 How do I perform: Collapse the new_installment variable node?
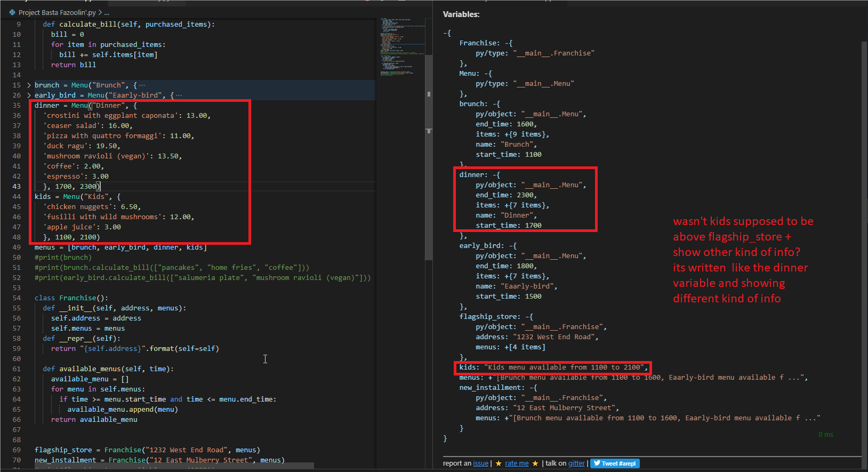[x=533, y=388]
